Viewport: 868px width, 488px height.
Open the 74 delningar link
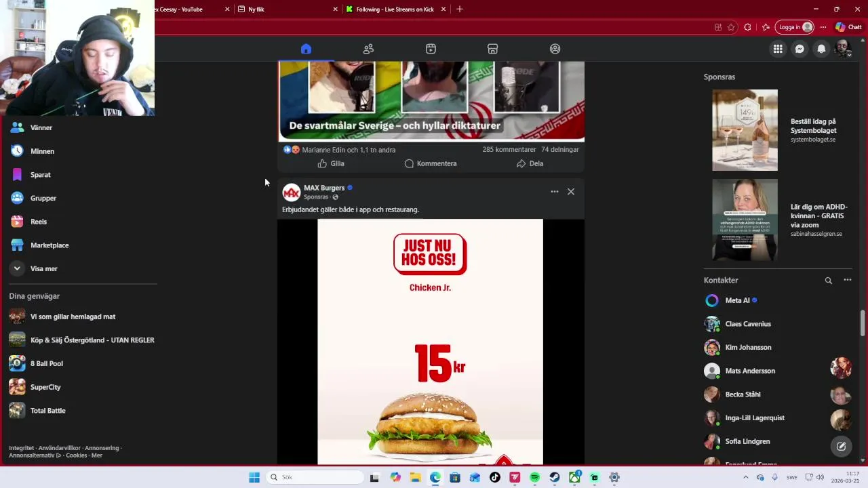tap(560, 150)
